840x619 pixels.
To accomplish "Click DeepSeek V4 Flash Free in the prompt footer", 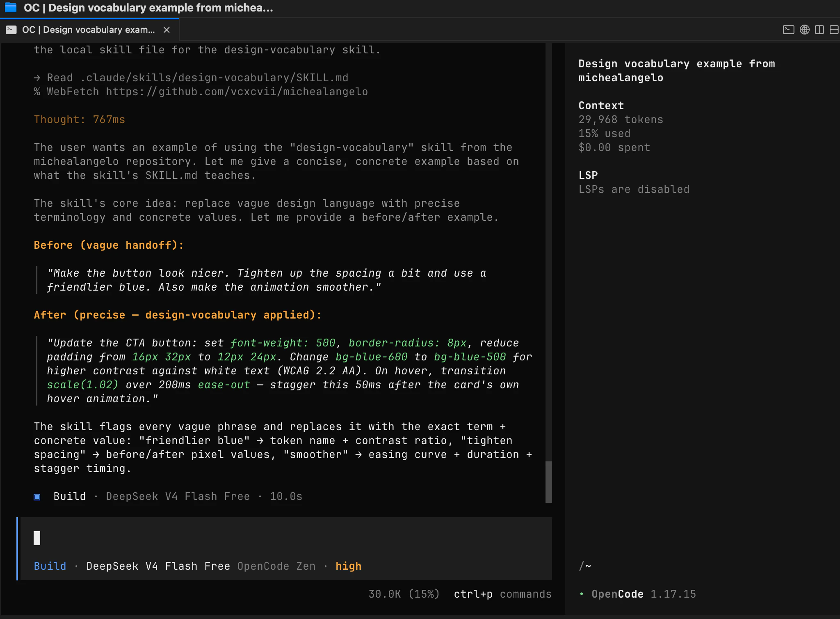I will point(158,566).
